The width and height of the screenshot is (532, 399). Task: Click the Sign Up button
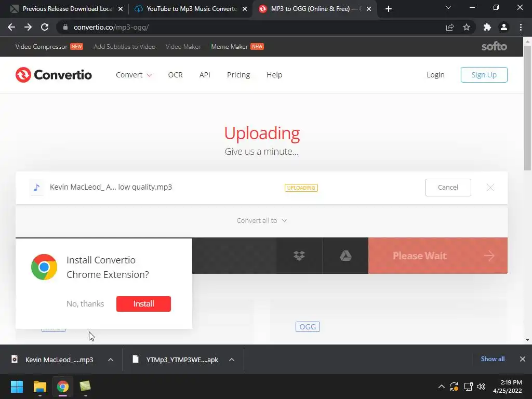coord(484,75)
